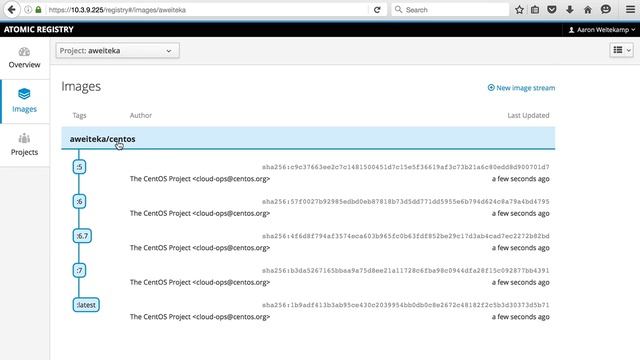Click the Last Updated column header
The height and width of the screenshot is (360, 640).
click(x=528, y=116)
